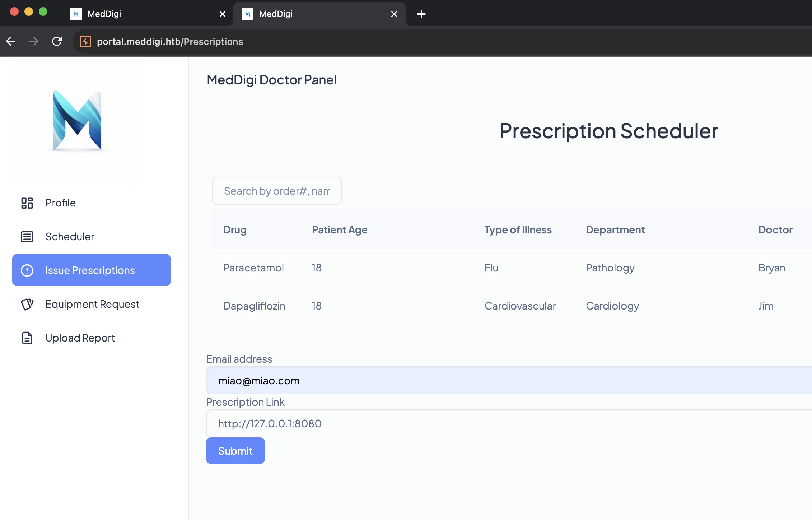This screenshot has width=812, height=520.
Task: Open the Upload Report page
Action: click(80, 338)
